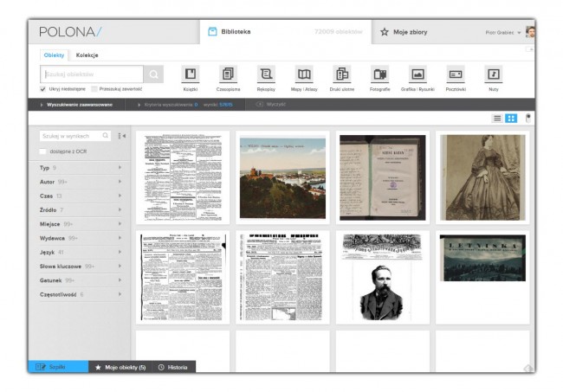Choose the Rękopisy manuscripts icon

pyautogui.click(x=266, y=74)
